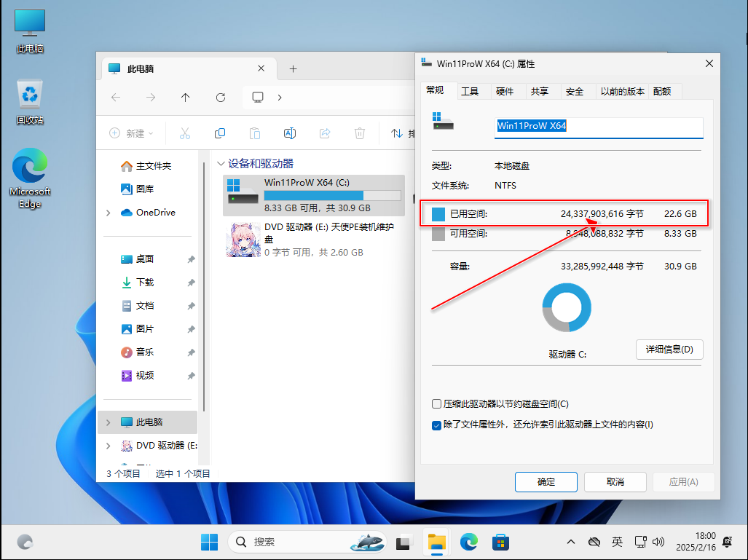Show hidden tray icons chevron
Image resolution: width=748 pixels, height=560 pixels.
pos(570,542)
